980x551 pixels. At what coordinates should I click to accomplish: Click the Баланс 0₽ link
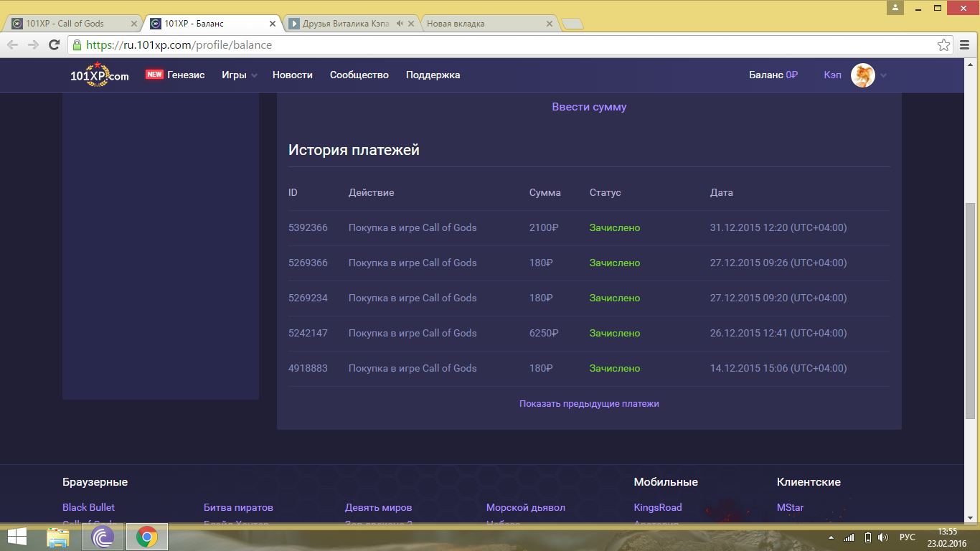point(773,75)
